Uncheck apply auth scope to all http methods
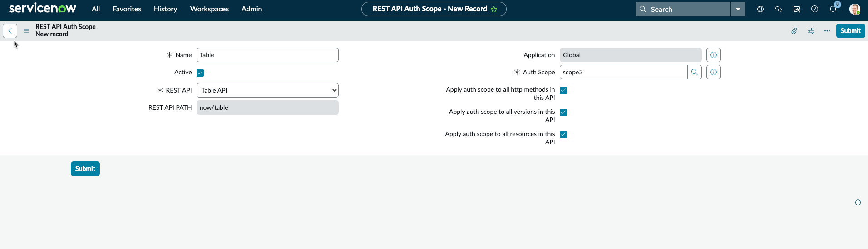Screen dimensions: 868x249 563,90
